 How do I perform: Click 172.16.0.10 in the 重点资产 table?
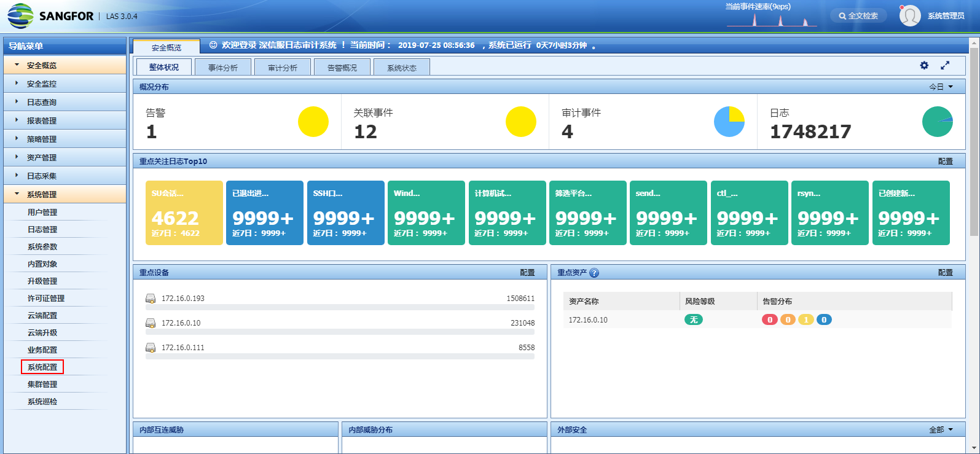click(x=588, y=320)
